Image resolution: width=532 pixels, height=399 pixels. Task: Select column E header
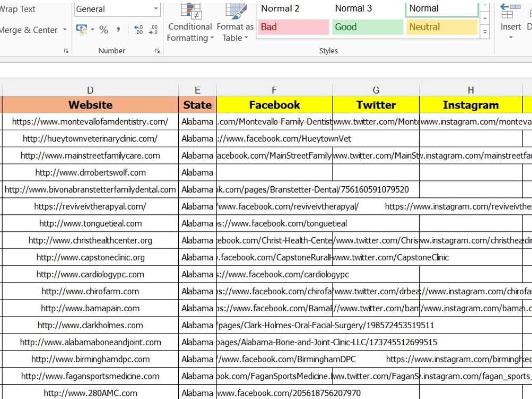197,90
